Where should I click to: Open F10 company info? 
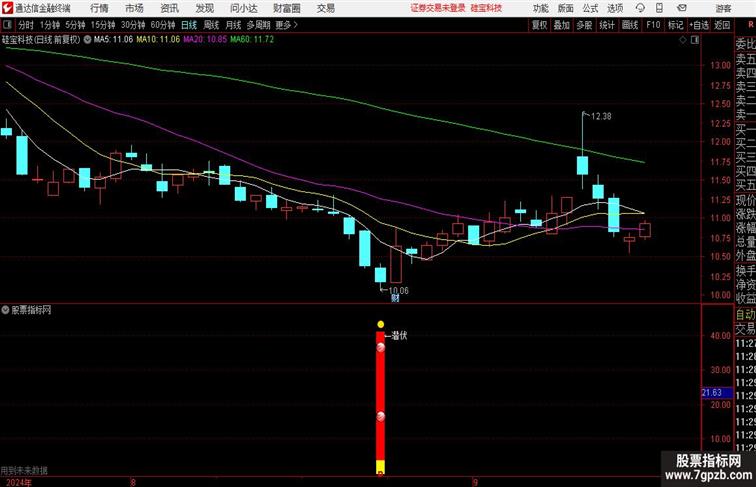pos(653,25)
